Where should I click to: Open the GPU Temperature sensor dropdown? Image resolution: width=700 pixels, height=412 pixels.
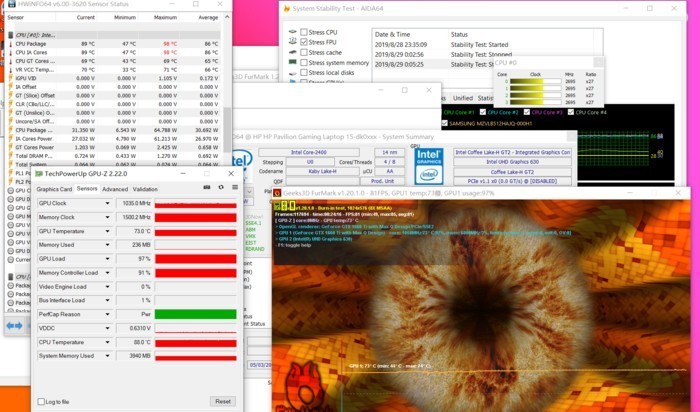click(108, 231)
